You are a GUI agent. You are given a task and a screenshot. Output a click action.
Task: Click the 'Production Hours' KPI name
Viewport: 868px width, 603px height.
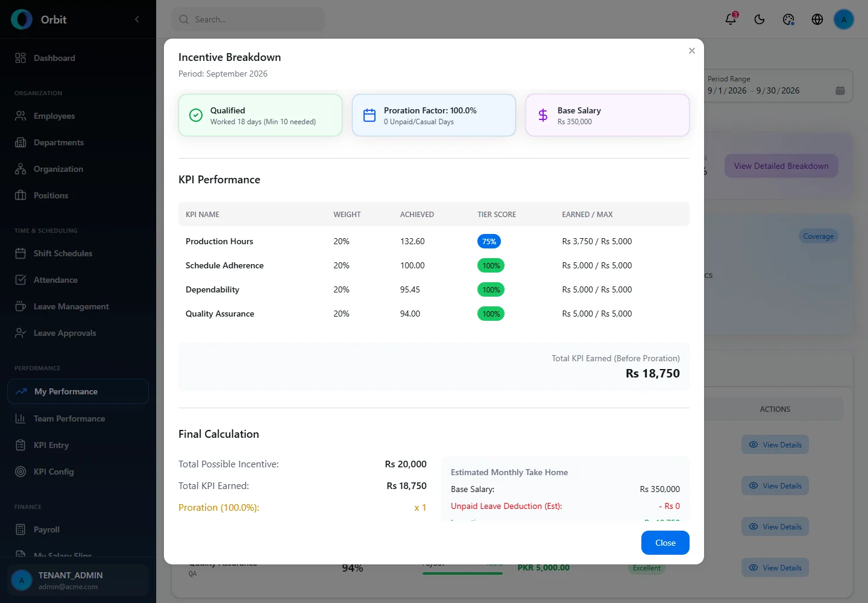219,241
